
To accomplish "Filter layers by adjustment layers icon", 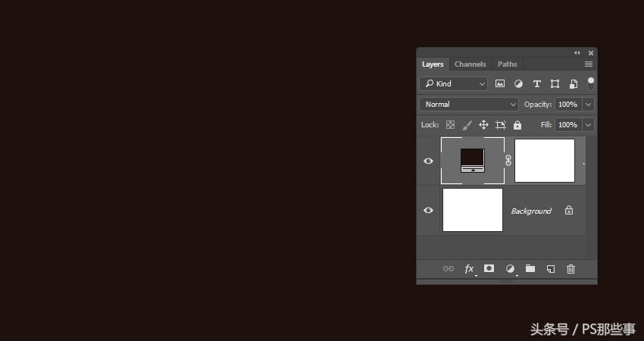I will [x=518, y=84].
